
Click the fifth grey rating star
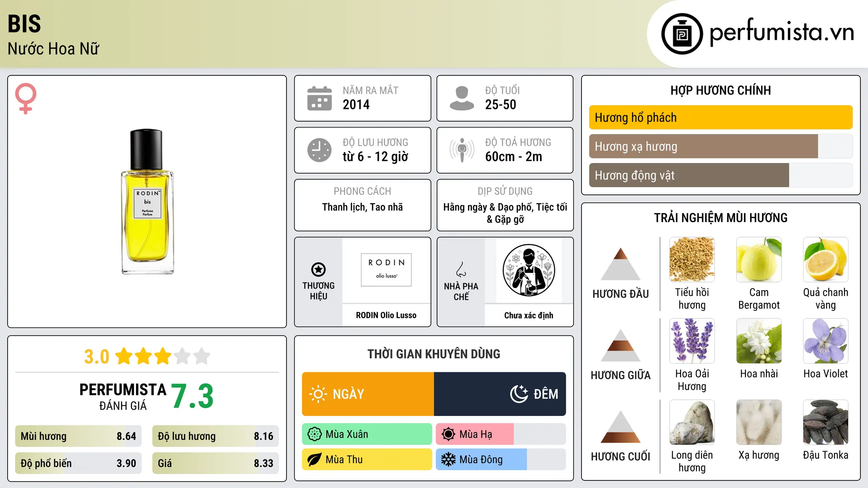(x=202, y=356)
